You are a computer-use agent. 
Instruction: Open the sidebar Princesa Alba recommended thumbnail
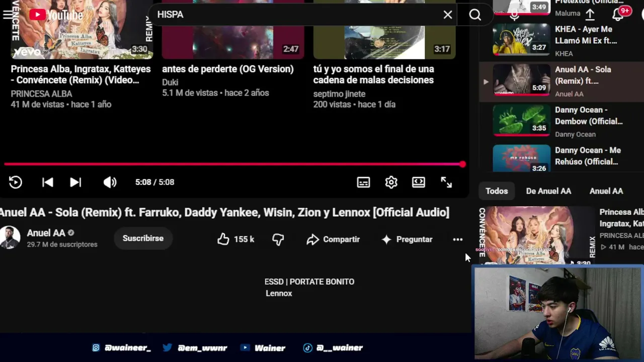click(537, 235)
